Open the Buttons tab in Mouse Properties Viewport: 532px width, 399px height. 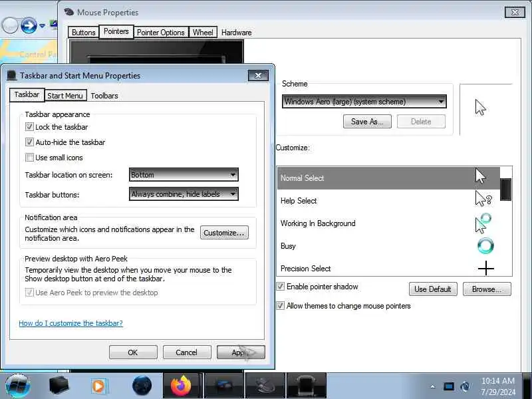pos(84,33)
